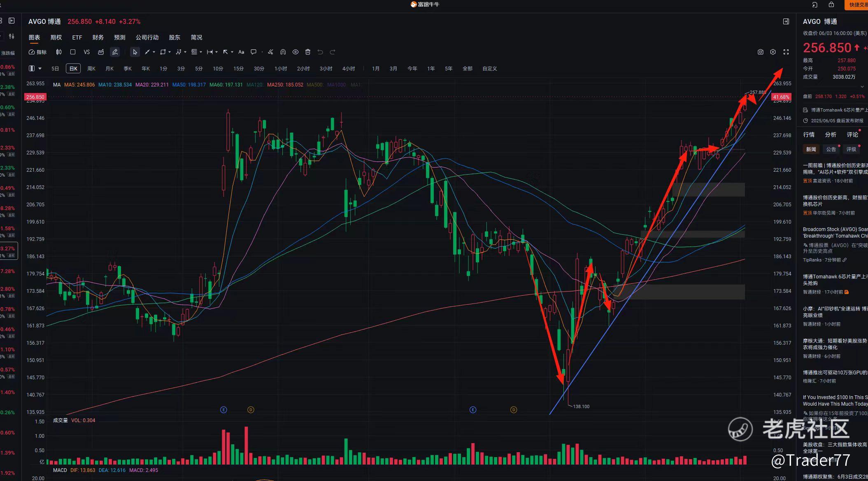
Task: Click the undo arrow
Action: coord(320,52)
